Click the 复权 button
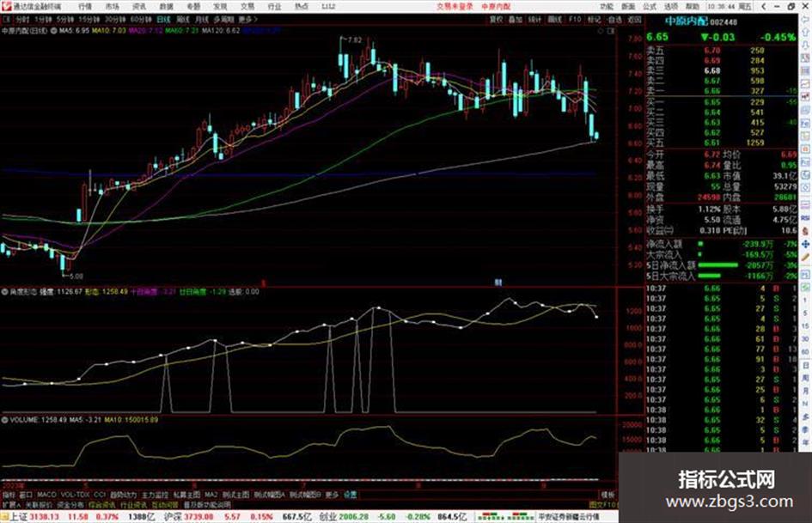The height and width of the screenshot is (523, 812). pos(496,19)
